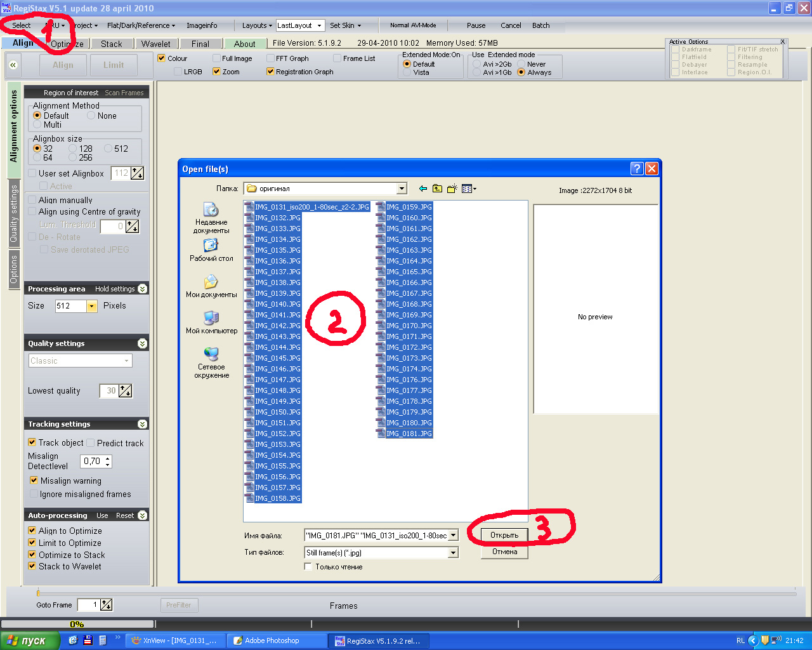Screen dimensions: 812x650
Task: Click the Back arrow in Open dialog
Action: coord(423,189)
